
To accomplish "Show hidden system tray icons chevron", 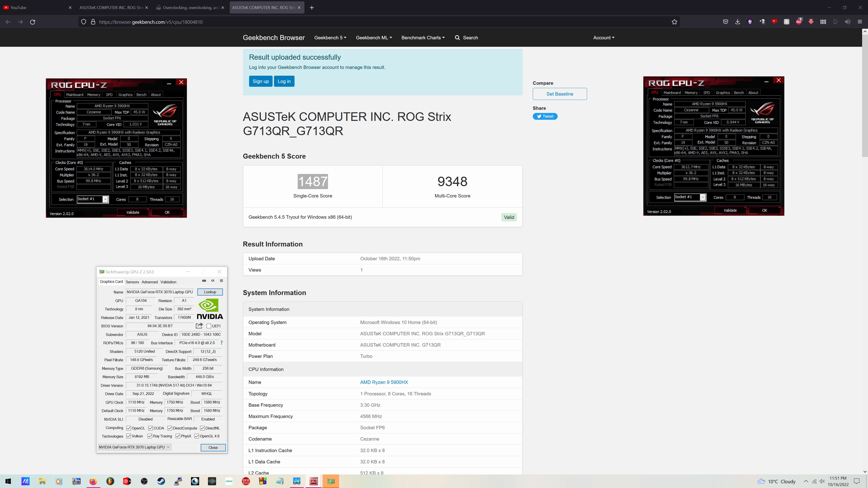I will pos(806,481).
